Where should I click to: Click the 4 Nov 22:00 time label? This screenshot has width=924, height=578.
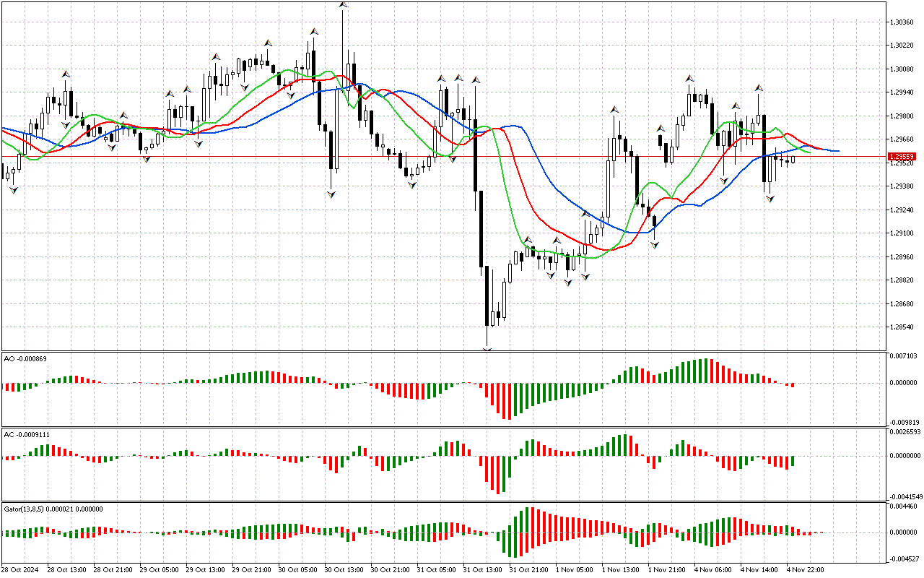click(806, 570)
